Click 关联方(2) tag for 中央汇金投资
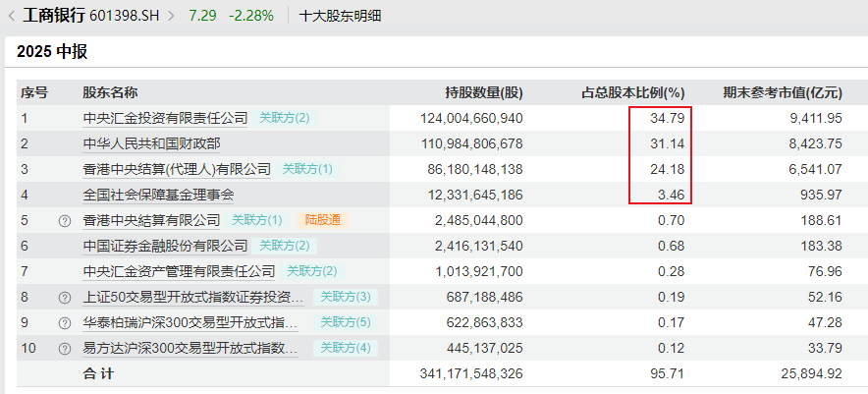Viewport: 868px width, 394px height. [x=285, y=118]
